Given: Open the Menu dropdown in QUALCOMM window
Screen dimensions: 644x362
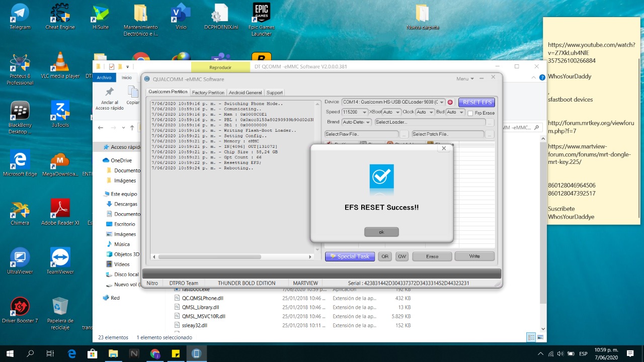Looking at the screenshot, I should pyautogui.click(x=465, y=79).
